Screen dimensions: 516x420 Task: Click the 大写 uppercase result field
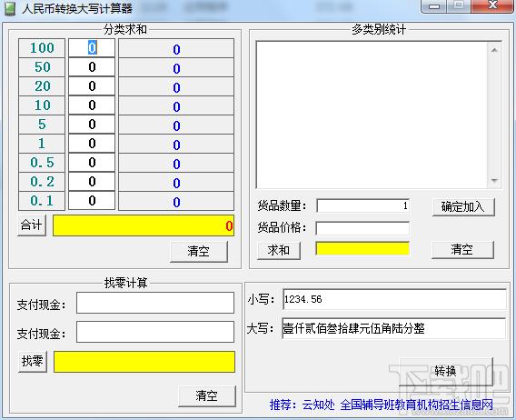tap(394, 328)
